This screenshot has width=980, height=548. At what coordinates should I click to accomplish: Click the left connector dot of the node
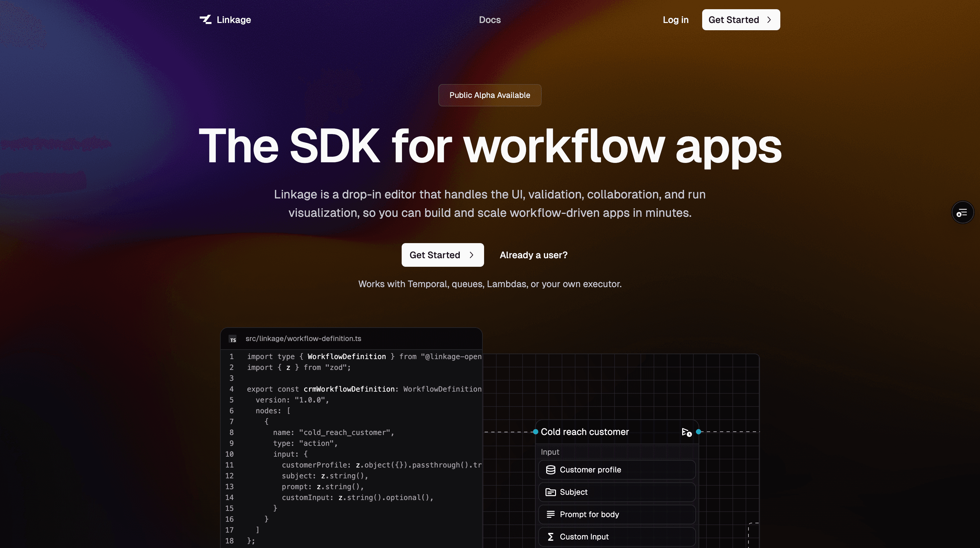click(x=536, y=432)
